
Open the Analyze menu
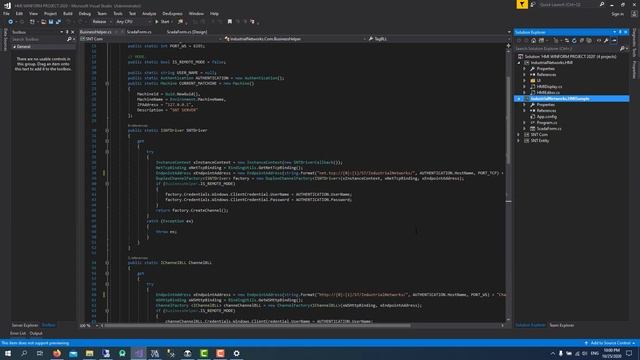(x=149, y=13)
